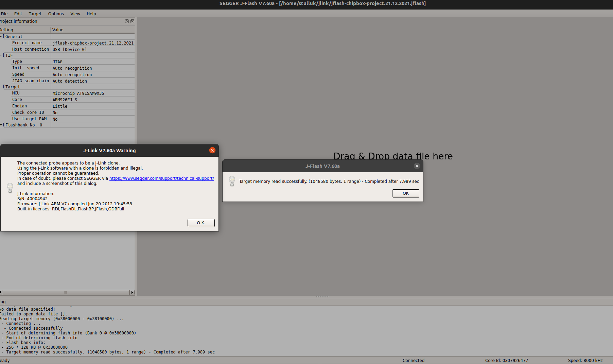Select the JTAG type value
The image size is (613, 364).
(93, 62)
